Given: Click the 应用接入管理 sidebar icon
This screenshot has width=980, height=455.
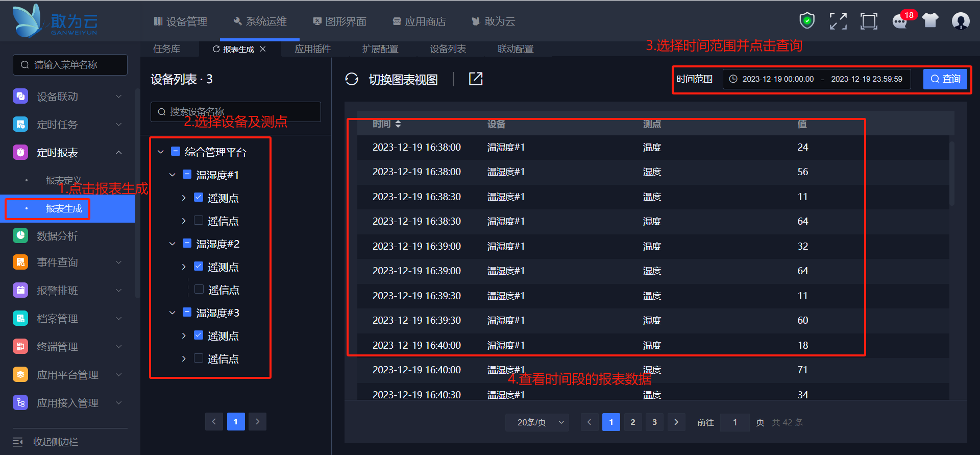Looking at the screenshot, I should pyautogui.click(x=20, y=403).
